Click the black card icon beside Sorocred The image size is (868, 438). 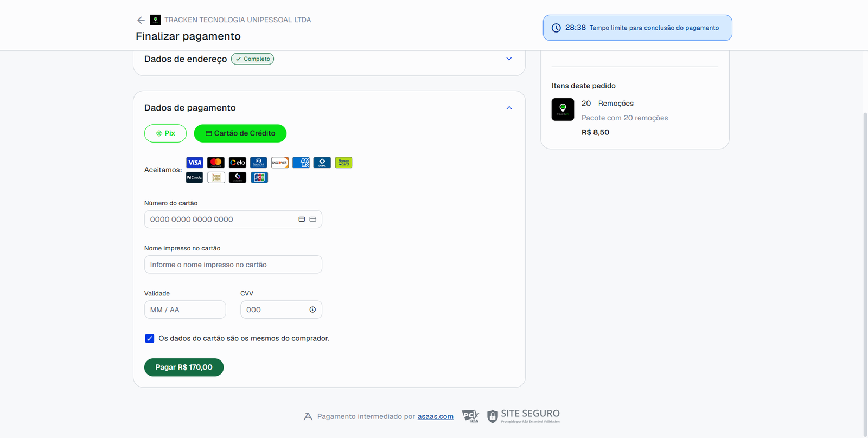click(237, 177)
